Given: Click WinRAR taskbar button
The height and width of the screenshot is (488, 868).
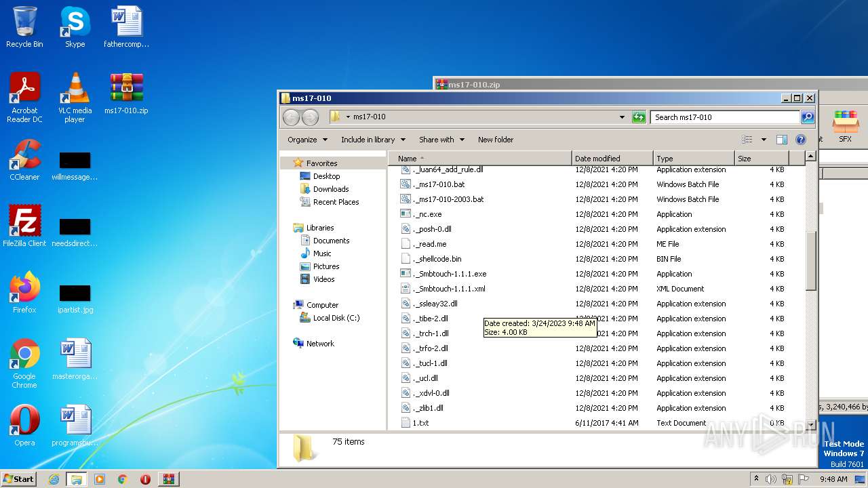Looking at the screenshot, I should click(168, 479).
